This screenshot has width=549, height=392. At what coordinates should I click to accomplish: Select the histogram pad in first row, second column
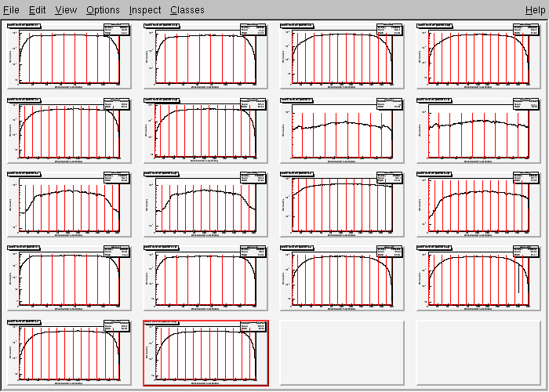coord(205,56)
